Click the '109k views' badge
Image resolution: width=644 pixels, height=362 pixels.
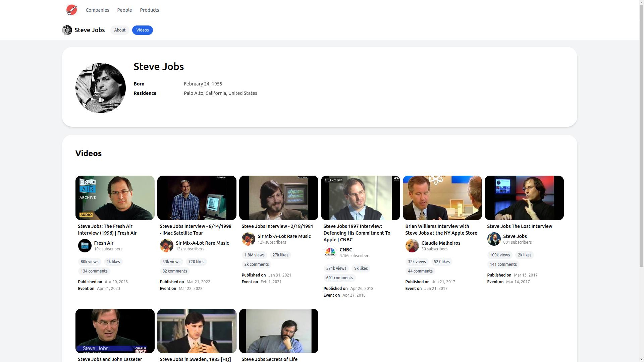coord(500,255)
